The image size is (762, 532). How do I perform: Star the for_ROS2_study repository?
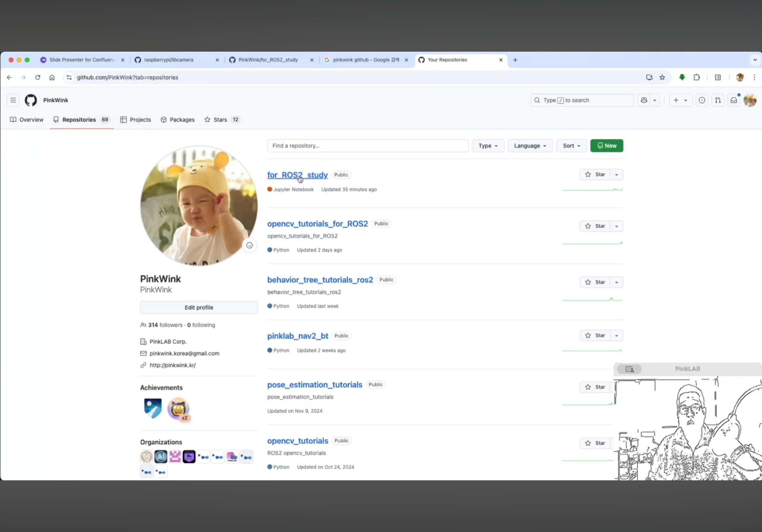click(x=595, y=174)
